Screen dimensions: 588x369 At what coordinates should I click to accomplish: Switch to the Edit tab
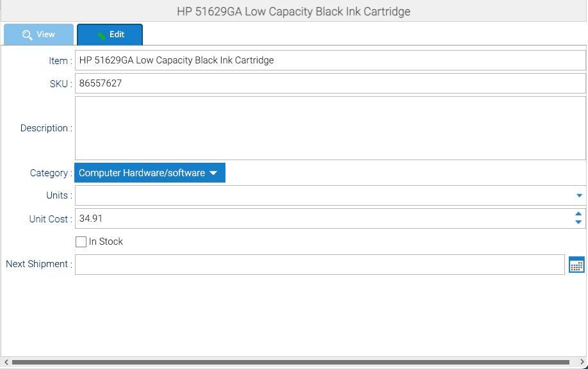pos(110,35)
